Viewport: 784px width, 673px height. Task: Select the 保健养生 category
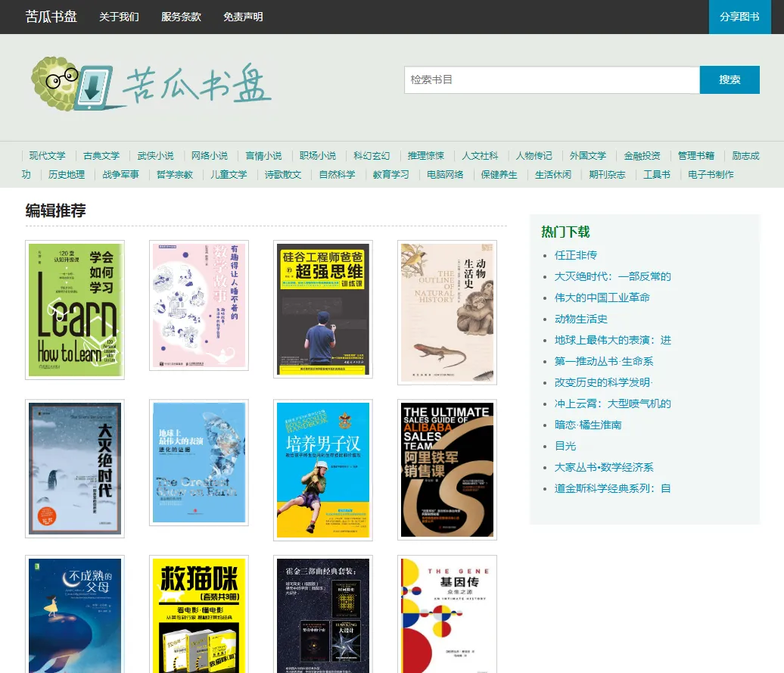499,175
